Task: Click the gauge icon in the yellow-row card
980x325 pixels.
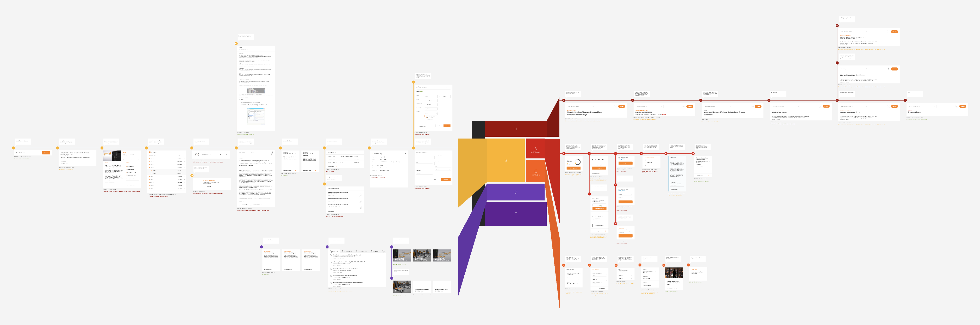Action: (x=197, y=154)
